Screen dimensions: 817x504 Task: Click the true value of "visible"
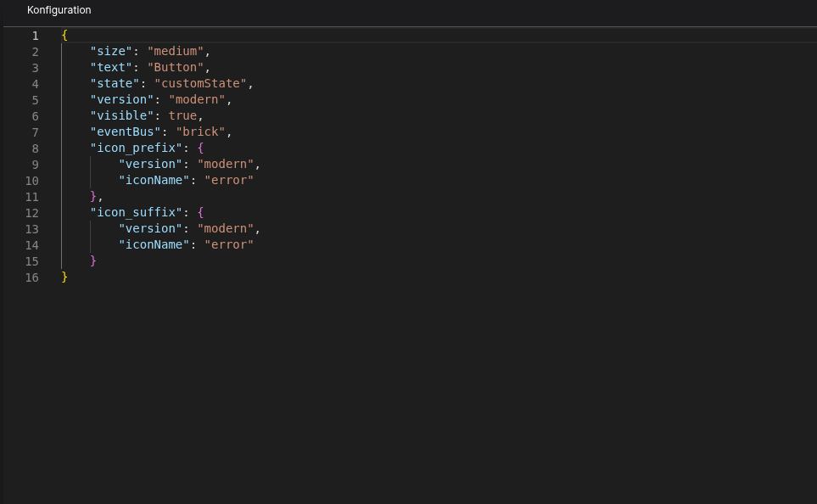pyautogui.click(x=182, y=116)
